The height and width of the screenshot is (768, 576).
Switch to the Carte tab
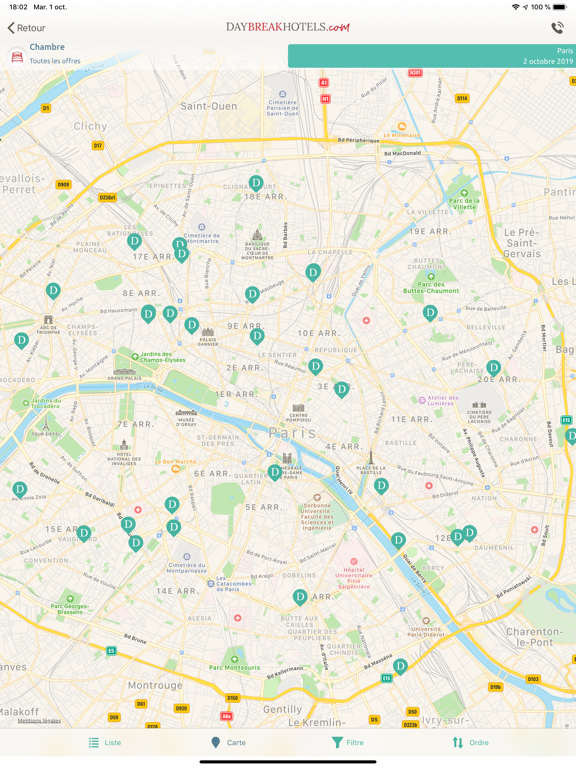(228, 743)
